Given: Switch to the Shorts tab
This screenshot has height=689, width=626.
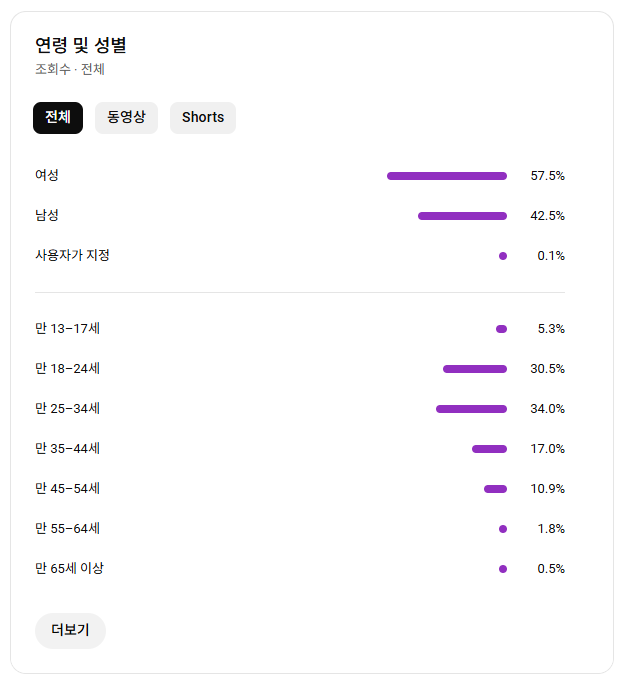Looking at the screenshot, I should tap(203, 118).
